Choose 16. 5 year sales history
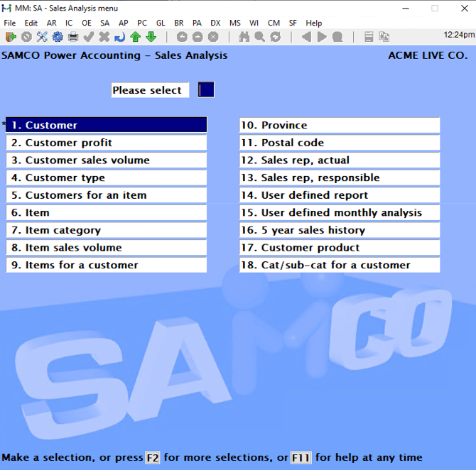Screen dimensions: 476x470 tap(340, 230)
